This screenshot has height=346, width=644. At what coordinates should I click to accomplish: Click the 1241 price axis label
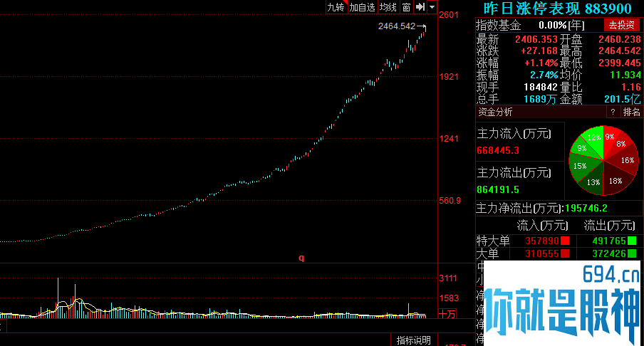tap(449, 139)
